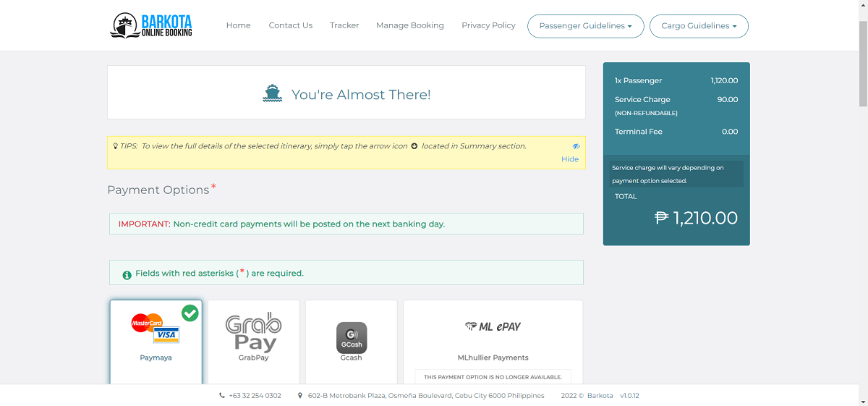Select MLhuillier Payments option
Screen dimensions: 868x406
493,342
